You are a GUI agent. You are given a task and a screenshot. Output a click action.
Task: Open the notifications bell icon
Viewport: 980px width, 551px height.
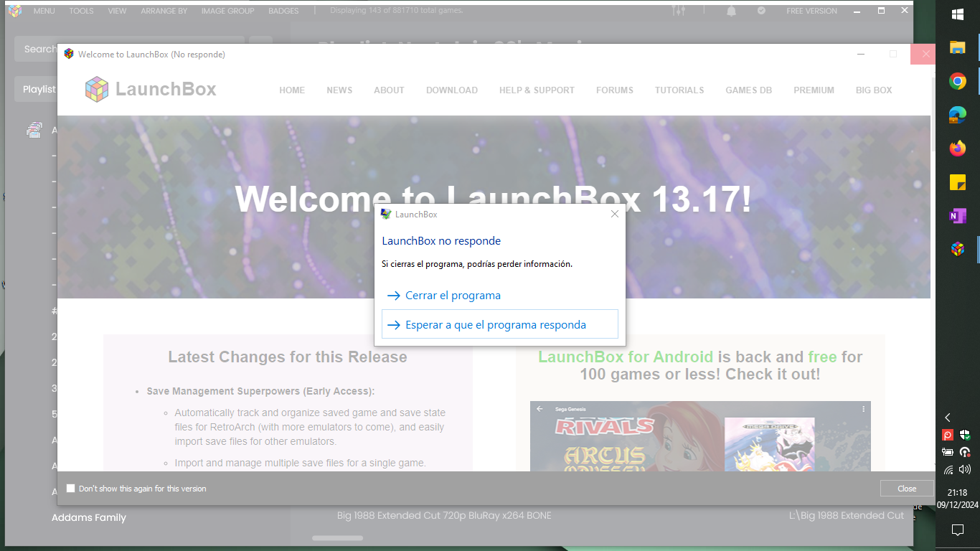click(x=732, y=11)
